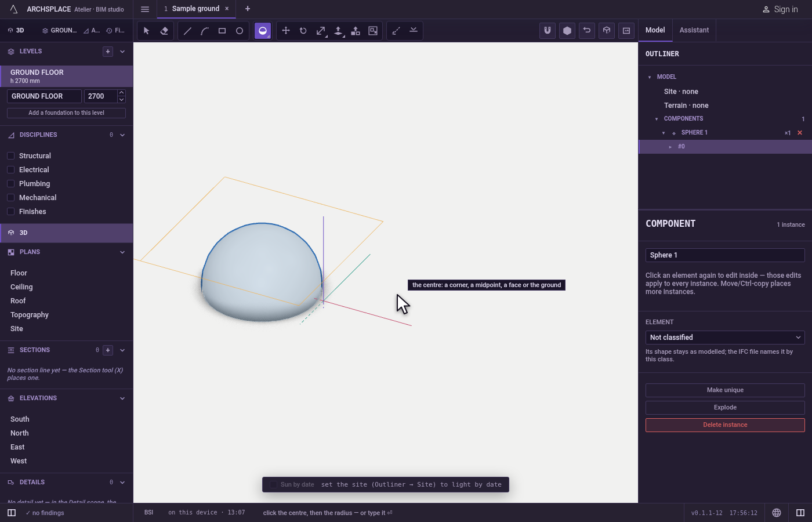Collapse the Sphere 1 tree node
Viewport: 812px width, 522px height.
click(664, 133)
